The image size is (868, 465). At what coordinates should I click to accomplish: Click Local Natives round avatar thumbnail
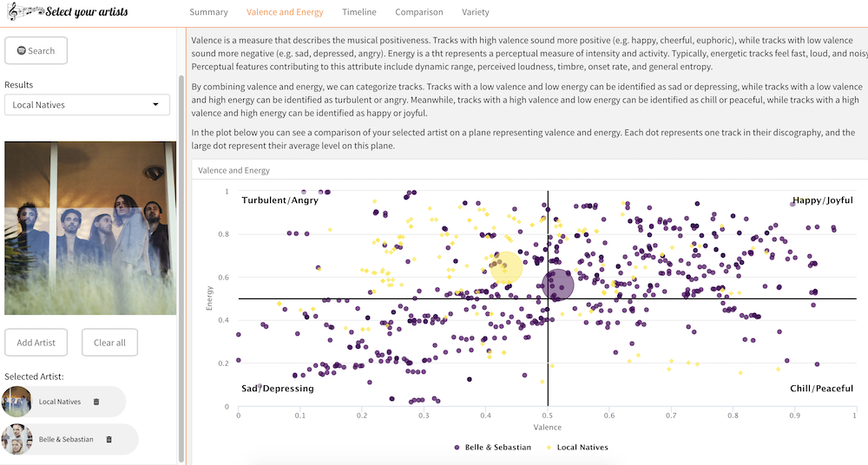coord(17,402)
